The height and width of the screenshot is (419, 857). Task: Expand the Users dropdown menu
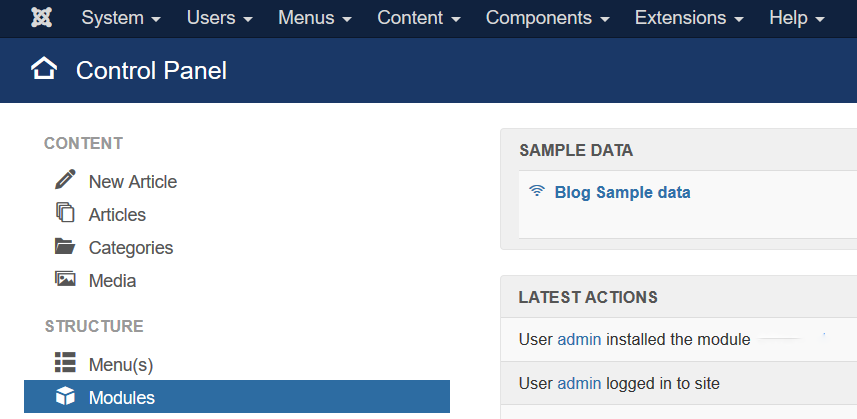(x=220, y=18)
